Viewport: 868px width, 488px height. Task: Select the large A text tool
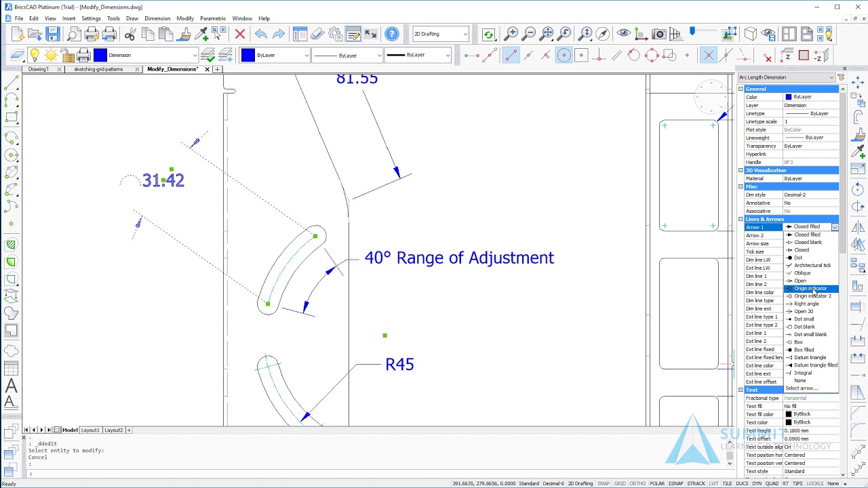pos(11,386)
